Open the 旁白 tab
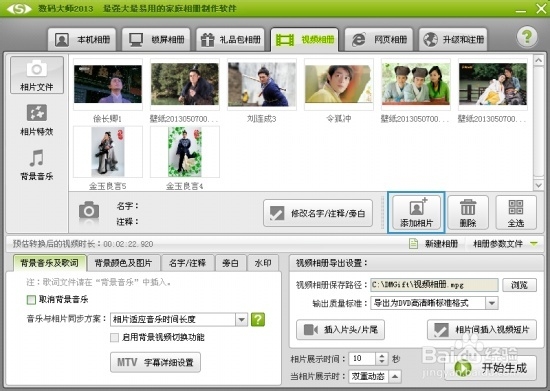Viewport: 550px width, 391px height. tap(230, 263)
